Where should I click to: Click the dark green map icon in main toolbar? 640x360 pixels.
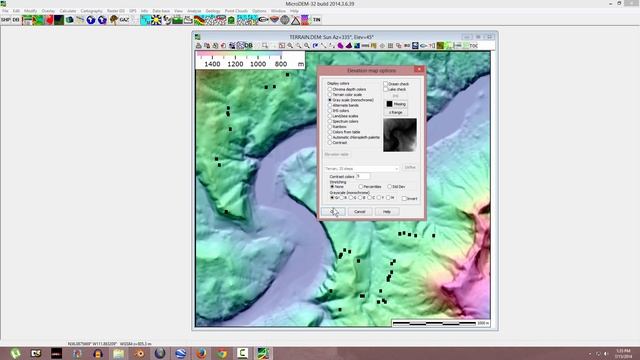[59, 20]
